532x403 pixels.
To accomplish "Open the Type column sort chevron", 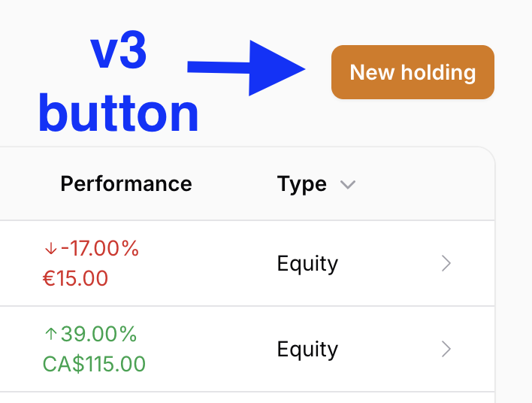I will coord(347,184).
